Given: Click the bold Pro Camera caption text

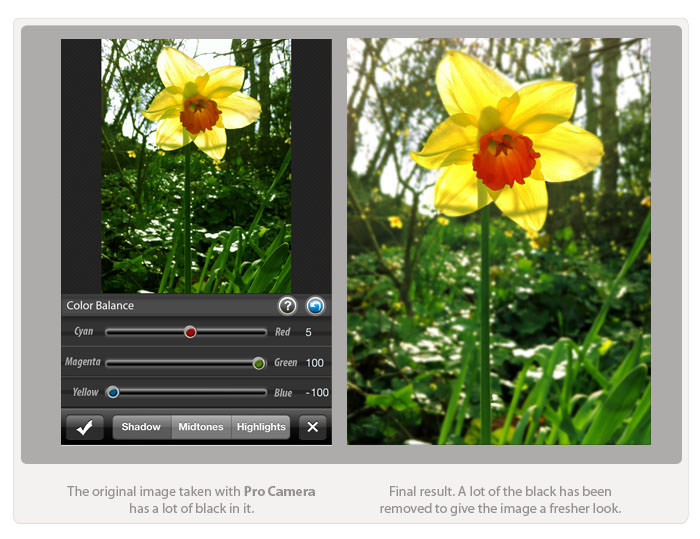Looking at the screenshot, I should [x=279, y=491].
